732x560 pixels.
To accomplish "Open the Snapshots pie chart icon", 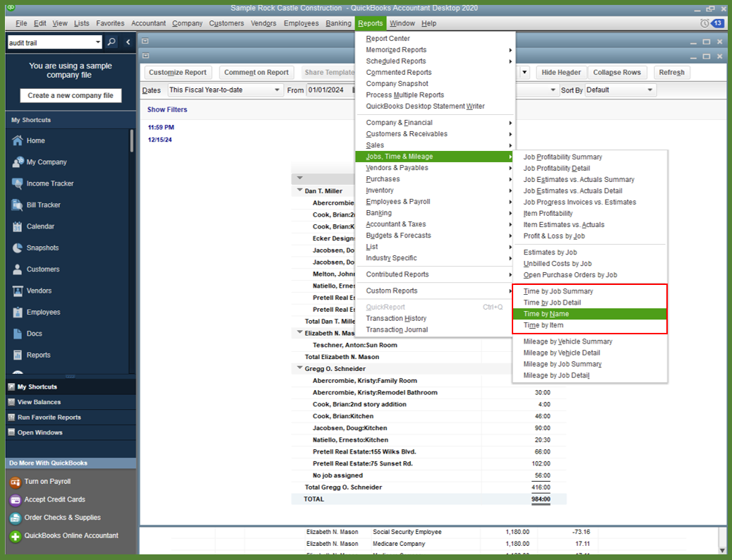I will click(17, 248).
